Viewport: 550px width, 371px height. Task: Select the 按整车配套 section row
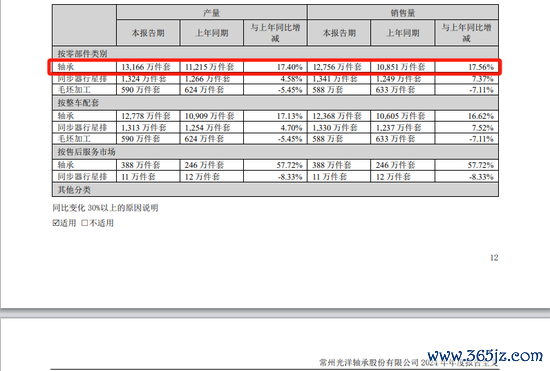point(275,103)
